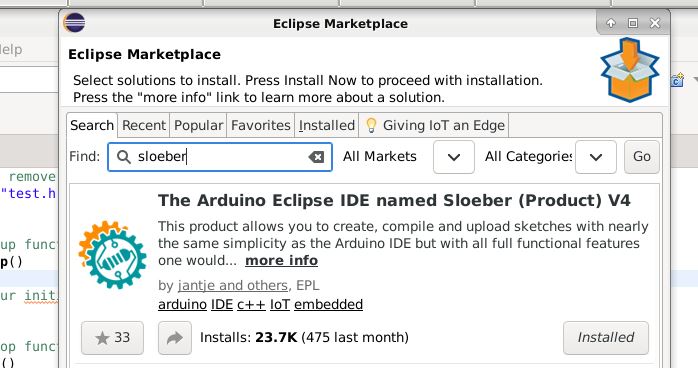Expand the All Markets dropdown
698x368 pixels.
tap(454, 157)
